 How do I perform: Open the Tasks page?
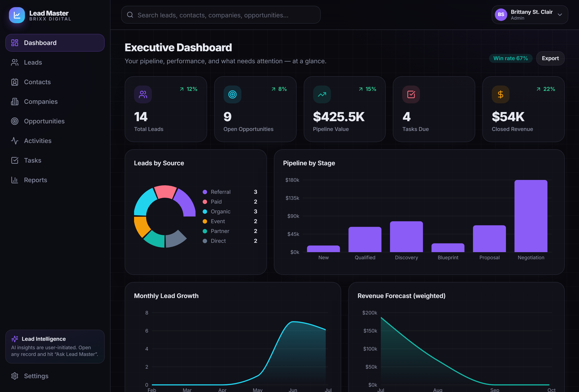click(x=55, y=160)
